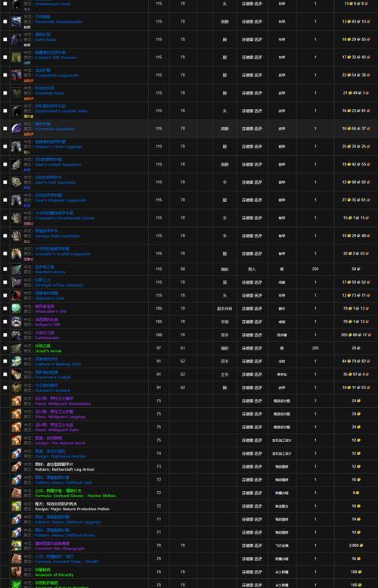The image size is (378, 588).
Task: Open the Earthwarden item link
Action: pyautogui.click(x=47, y=338)
